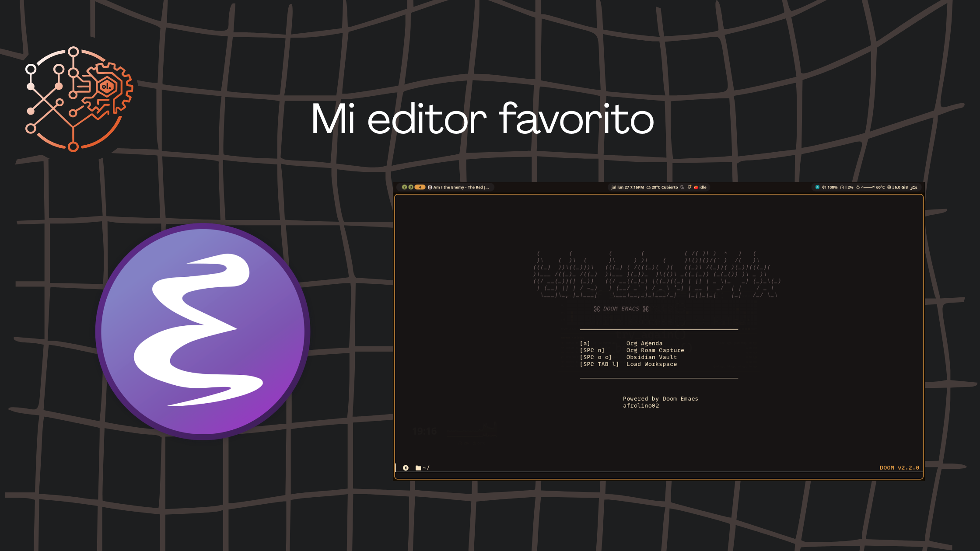Click the orange circuit-gear logo
The height and width of the screenshot is (551, 980).
(79, 99)
